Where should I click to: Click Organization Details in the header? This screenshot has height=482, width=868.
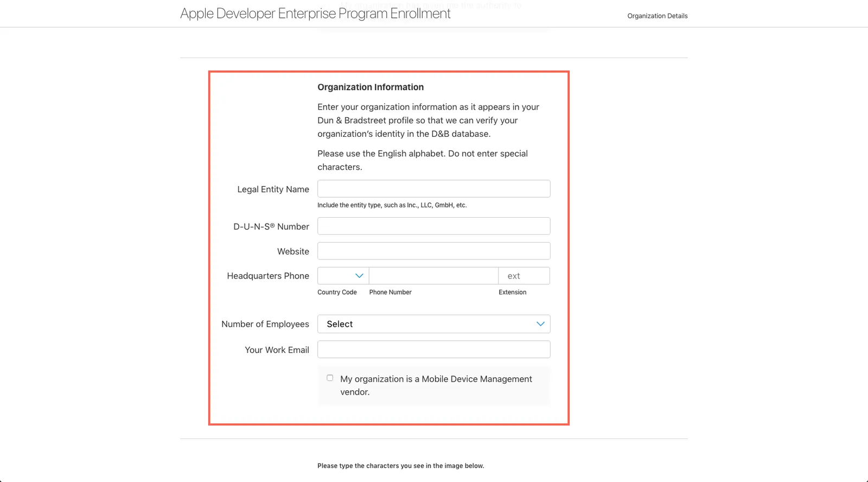coord(658,16)
